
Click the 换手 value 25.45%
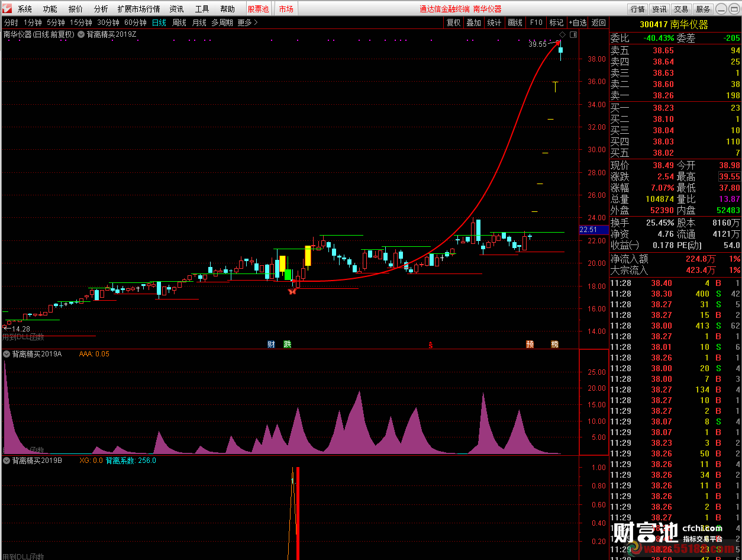click(660, 223)
